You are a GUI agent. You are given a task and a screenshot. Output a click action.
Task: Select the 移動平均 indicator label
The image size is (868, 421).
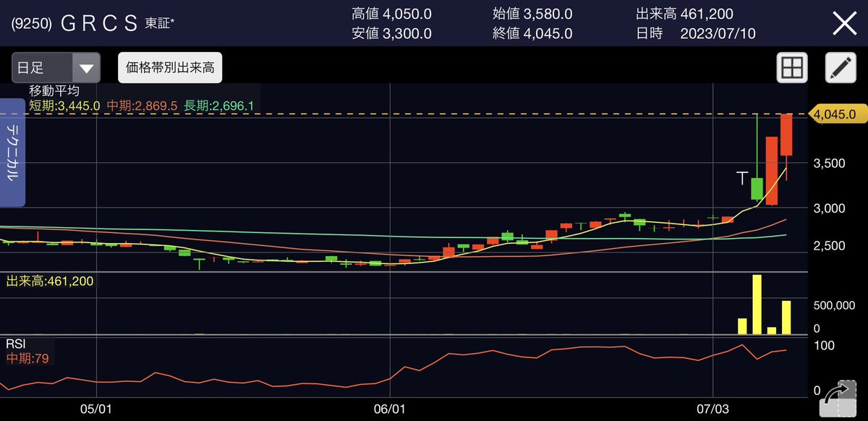54,91
